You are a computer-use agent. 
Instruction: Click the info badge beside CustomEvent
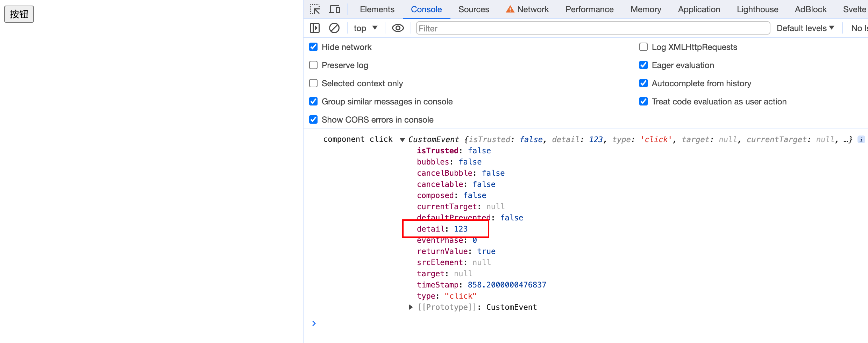861,140
